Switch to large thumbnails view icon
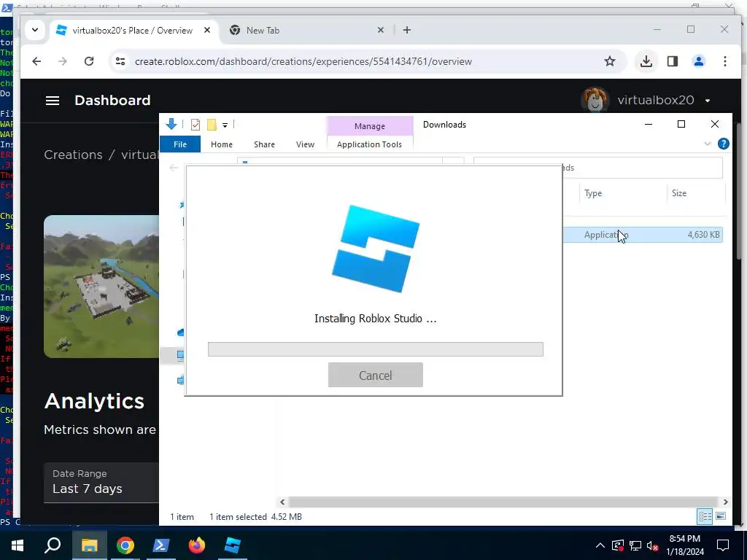This screenshot has width=747, height=560. point(721,516)
